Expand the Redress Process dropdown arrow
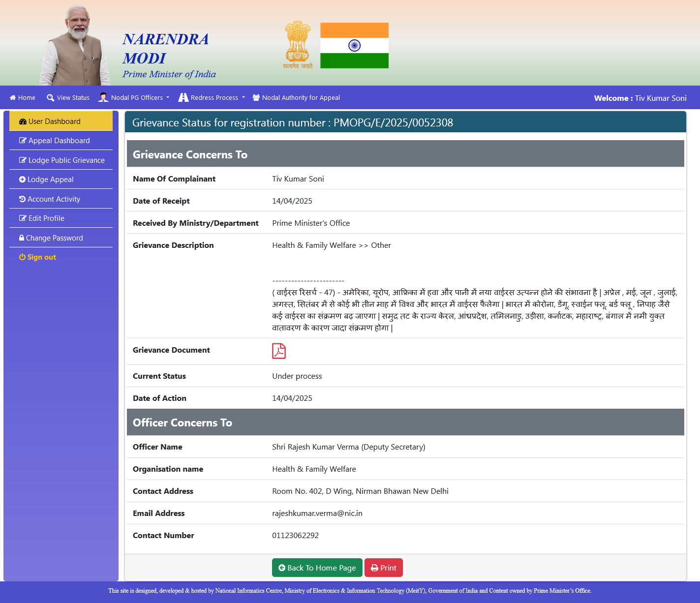700x603 pixels. pos(243,97)
